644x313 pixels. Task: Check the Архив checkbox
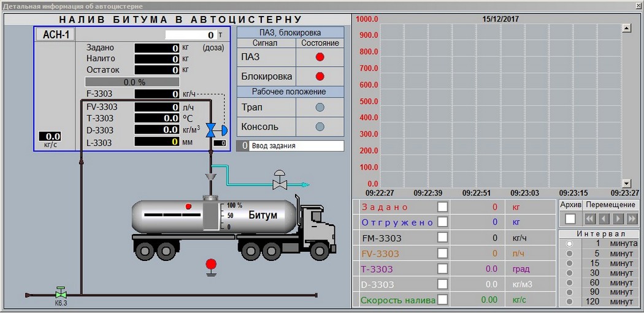tap(570, 219)
